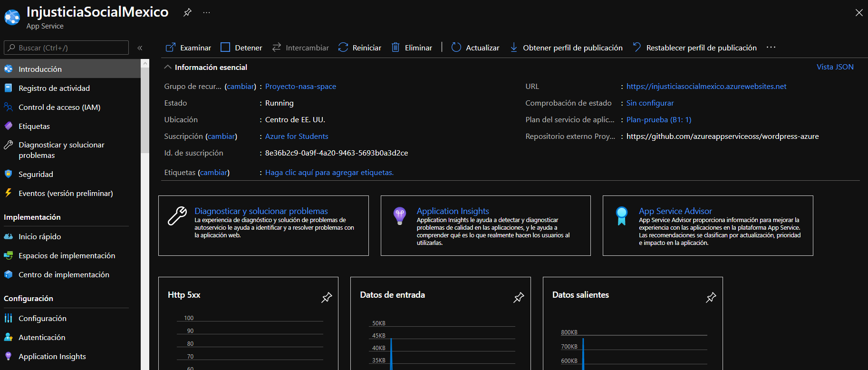Open Inicio rápido in the sidebar
The width and height of the screenshot is (868, 370).
coord(70,236)
